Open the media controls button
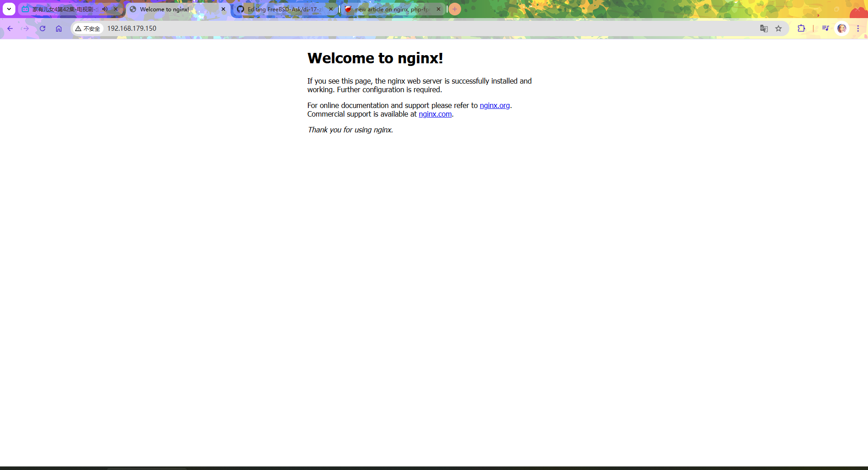Viewport: 868px width, 470px height. (x=826, y=28)
